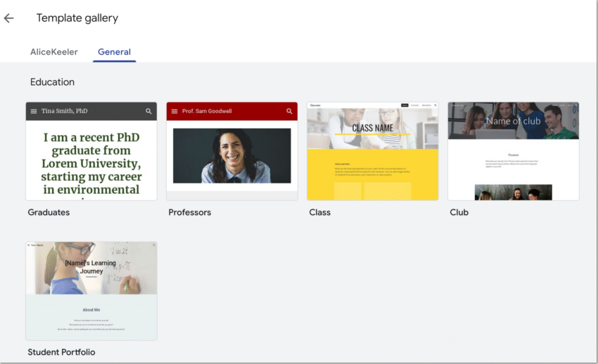Click the Club template label
The width and height of the screenshot is (598, 364).
tap(459, 212)
